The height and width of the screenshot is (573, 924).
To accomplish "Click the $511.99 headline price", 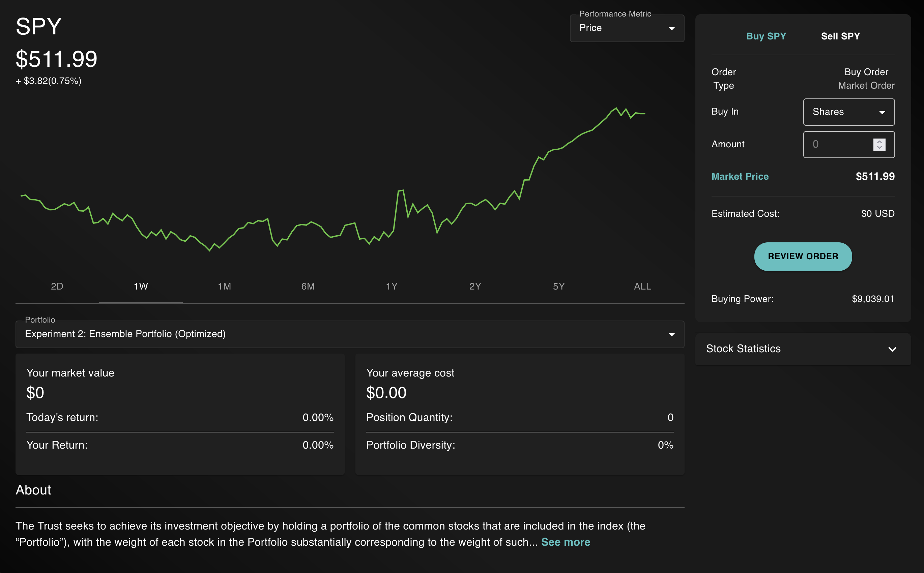I will (x=57, y=59).
